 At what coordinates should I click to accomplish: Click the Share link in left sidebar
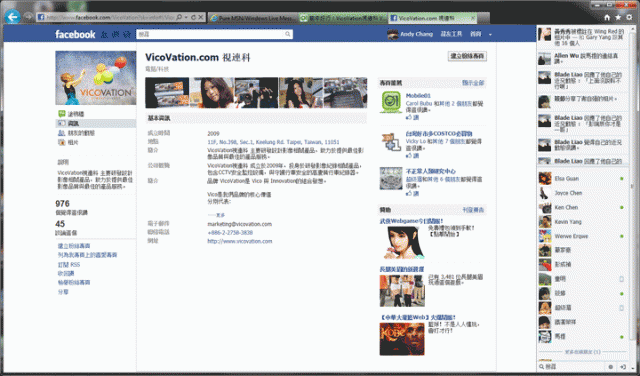coord(63,292)
